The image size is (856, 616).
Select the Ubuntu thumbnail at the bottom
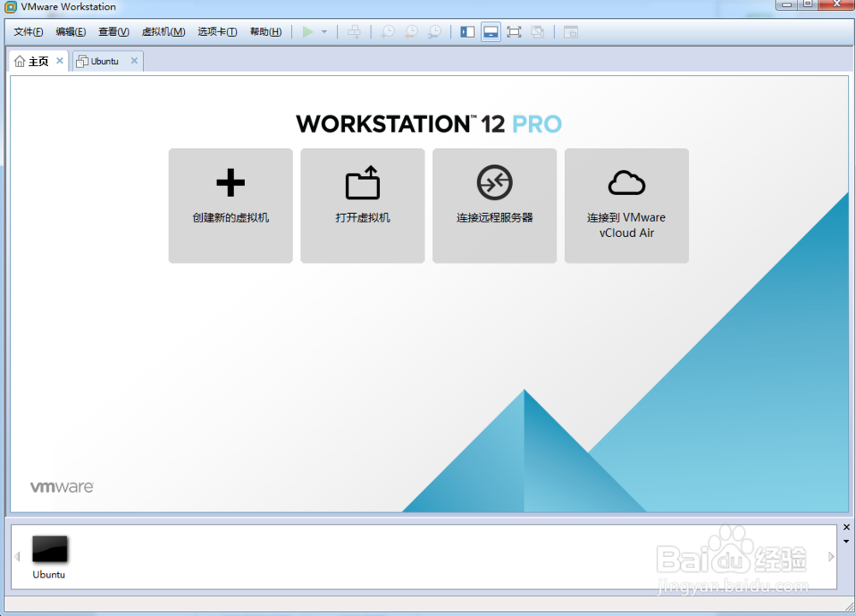49,551
